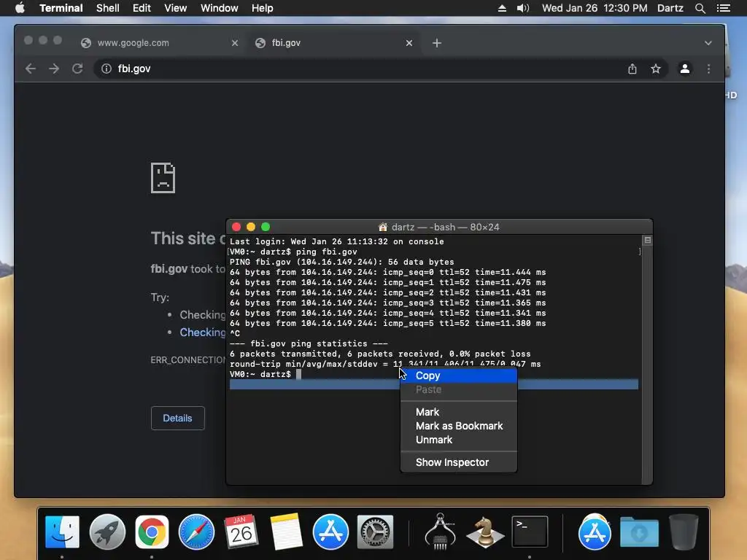The image size is (747, 560).
Task: Reload the fbi.gov page
Action: click(x=77, y=69)
